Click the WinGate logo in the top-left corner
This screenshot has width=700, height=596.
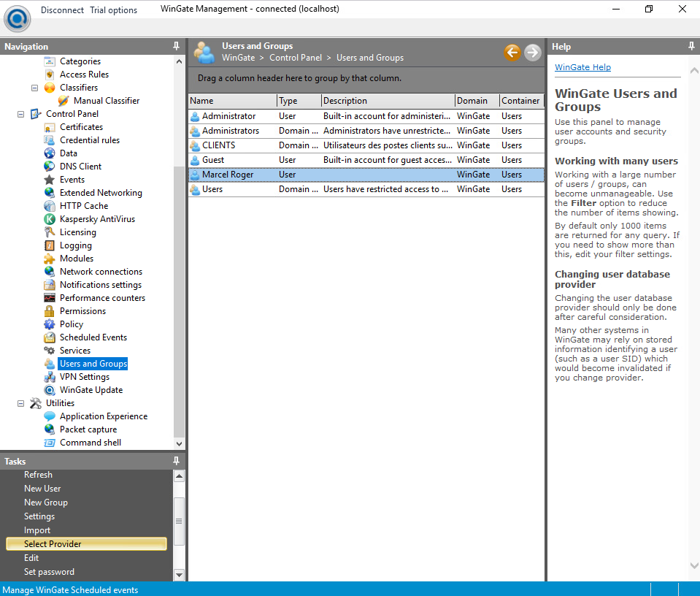pyautogui.click(x=17, y=18)
